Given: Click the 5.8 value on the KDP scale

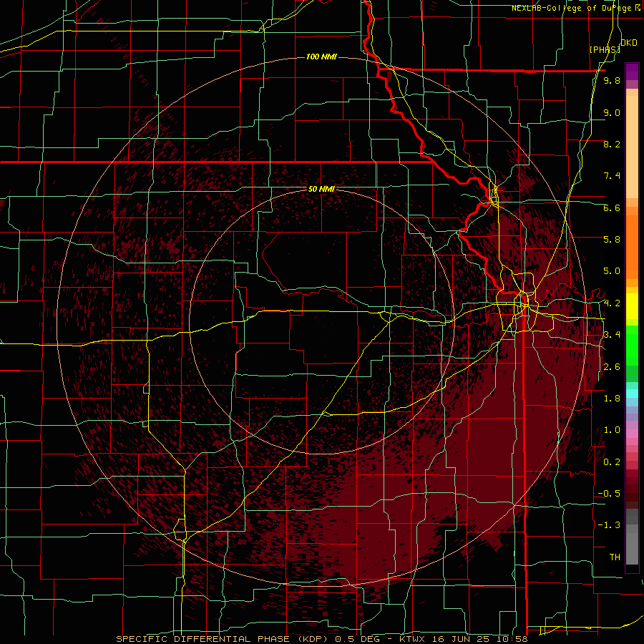Looking at the screenshot, I should [x=612, y=240].
